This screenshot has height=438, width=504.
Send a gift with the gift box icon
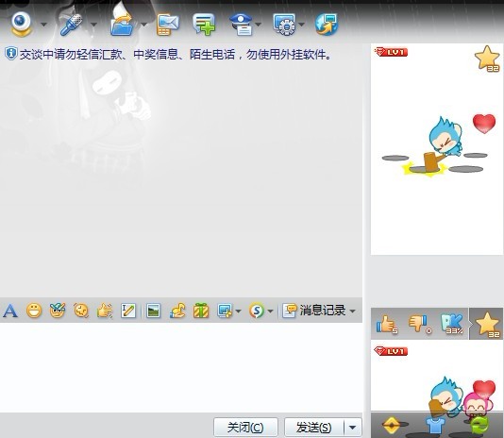[x=201, y=311]
